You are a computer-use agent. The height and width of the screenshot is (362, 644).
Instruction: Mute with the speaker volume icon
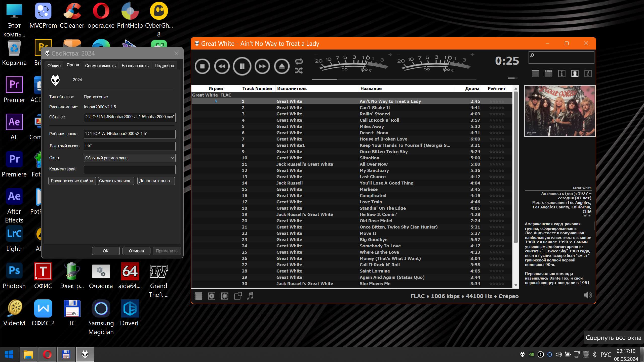pos(588,295)
